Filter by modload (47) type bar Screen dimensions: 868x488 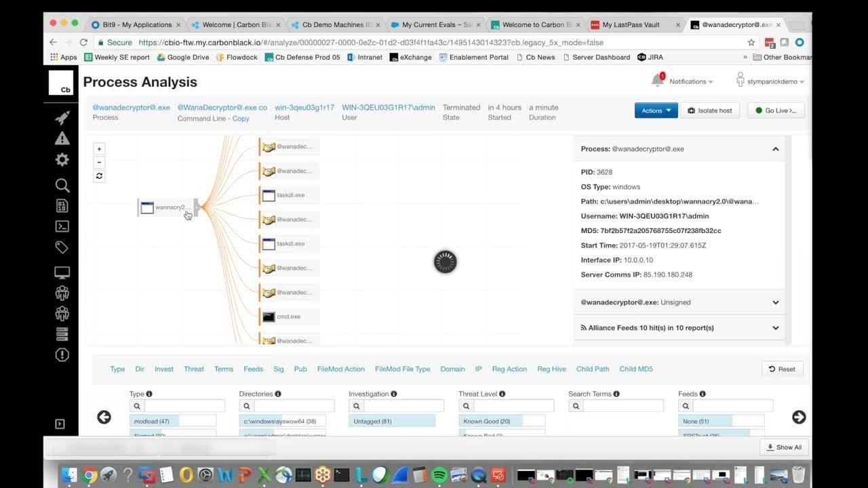173,421
